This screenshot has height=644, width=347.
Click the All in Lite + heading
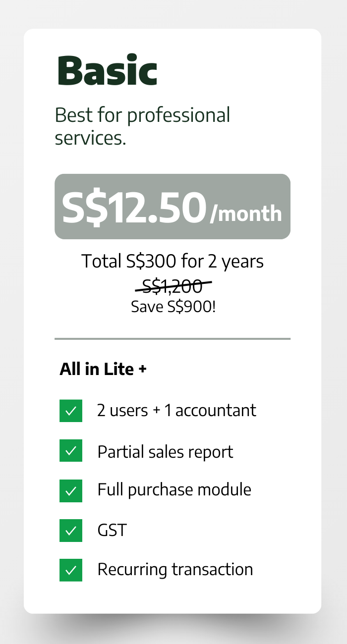coord(103,369)
